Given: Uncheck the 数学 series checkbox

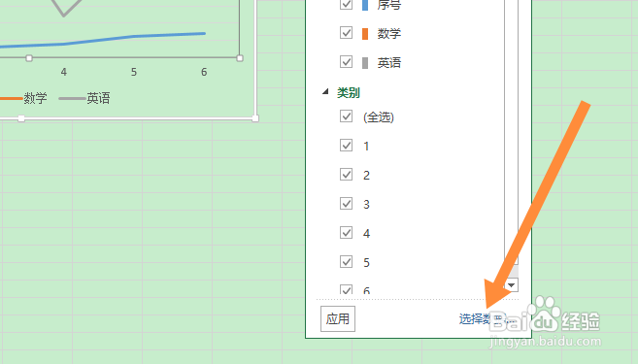Looking at the screenshot, I should [347, 33].
